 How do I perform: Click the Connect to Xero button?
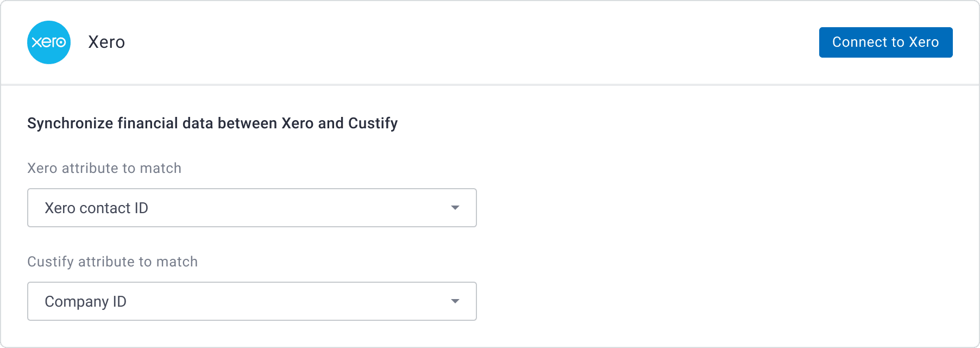tap(885, 42)
